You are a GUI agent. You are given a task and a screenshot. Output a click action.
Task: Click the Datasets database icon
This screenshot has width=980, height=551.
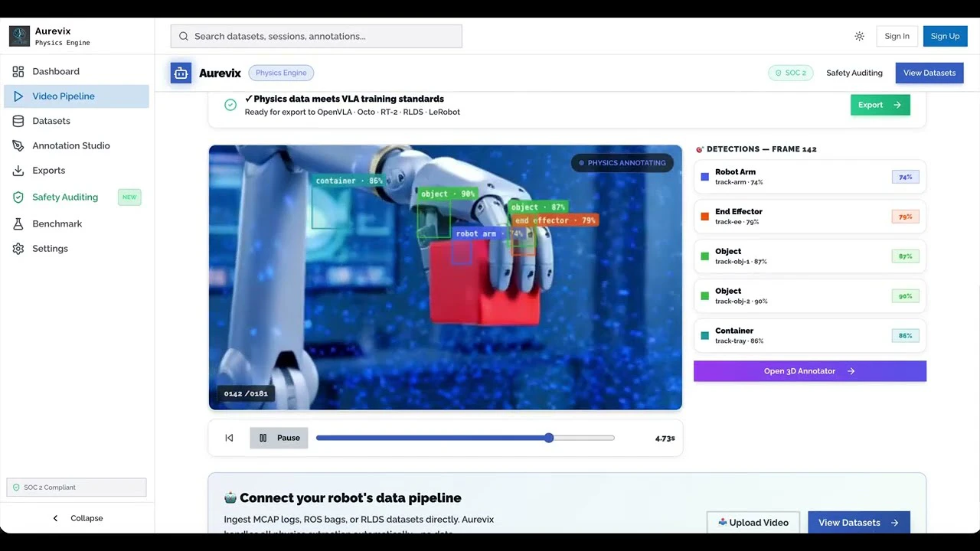pos(18,121)
